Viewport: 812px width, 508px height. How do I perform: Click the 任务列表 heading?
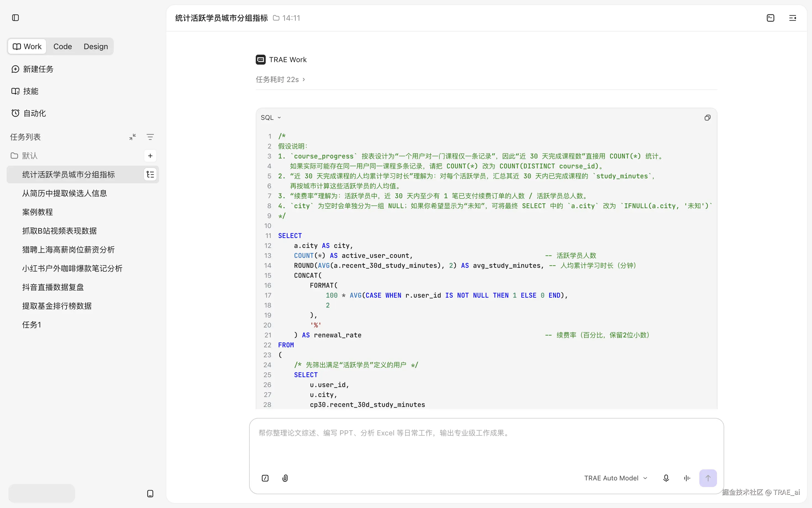[x=25, y=137]
